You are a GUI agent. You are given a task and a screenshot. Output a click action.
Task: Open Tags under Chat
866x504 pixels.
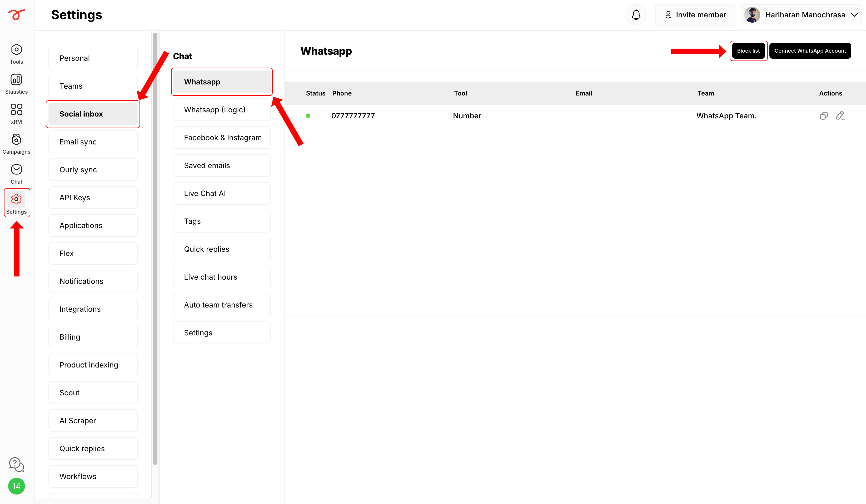pyautogui.click(x=222, y=221)
